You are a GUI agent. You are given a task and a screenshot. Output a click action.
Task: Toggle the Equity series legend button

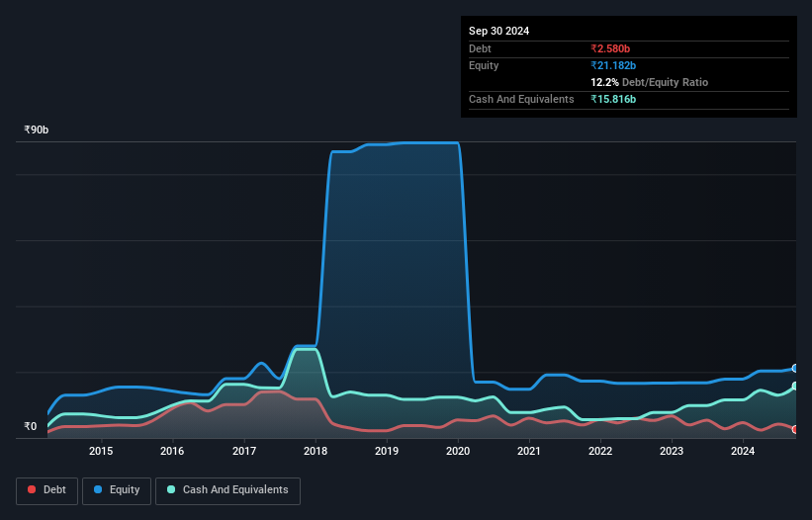(x=117, y=490)
